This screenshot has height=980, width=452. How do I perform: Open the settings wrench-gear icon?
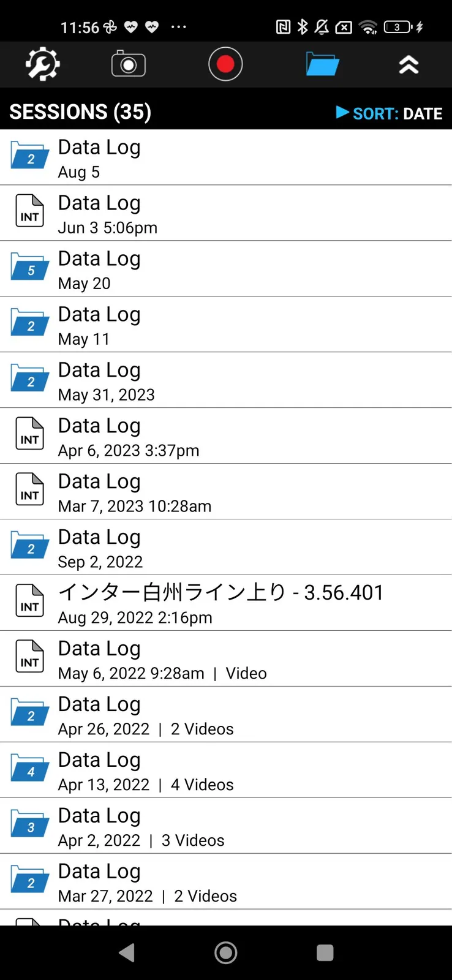(42, 64)
